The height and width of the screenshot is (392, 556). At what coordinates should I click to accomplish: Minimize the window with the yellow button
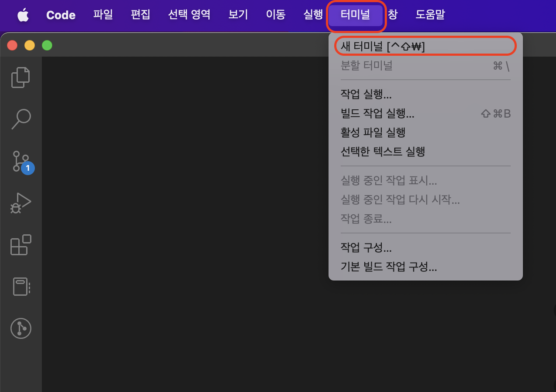coord(30,45)
